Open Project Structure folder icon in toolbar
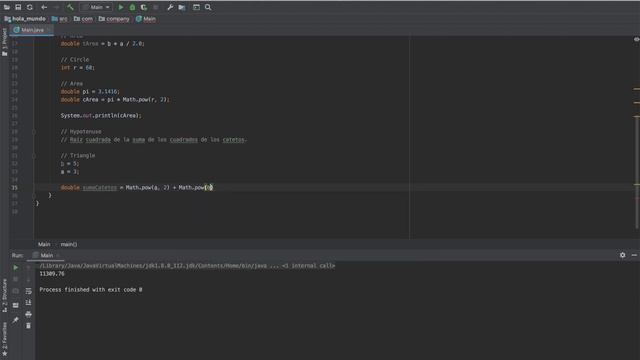Image resolution: width=640 pixels, height=360 pixels. coord(182,7)
